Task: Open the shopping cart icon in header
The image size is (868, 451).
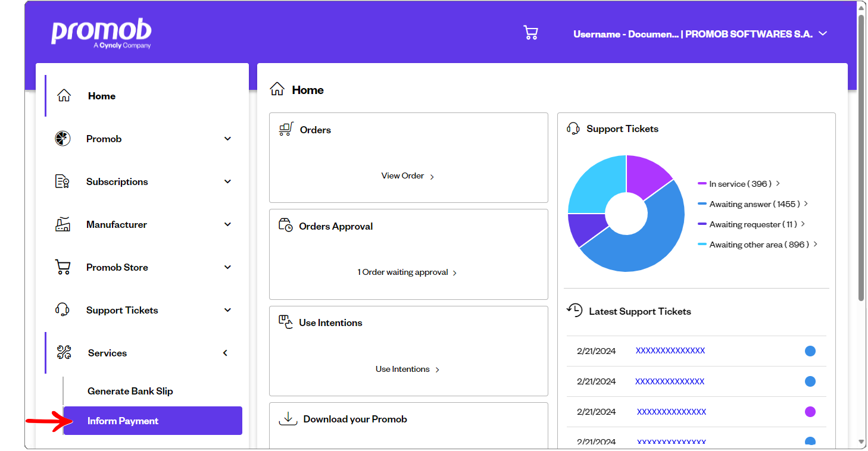Action: click(x=530, y=33)
